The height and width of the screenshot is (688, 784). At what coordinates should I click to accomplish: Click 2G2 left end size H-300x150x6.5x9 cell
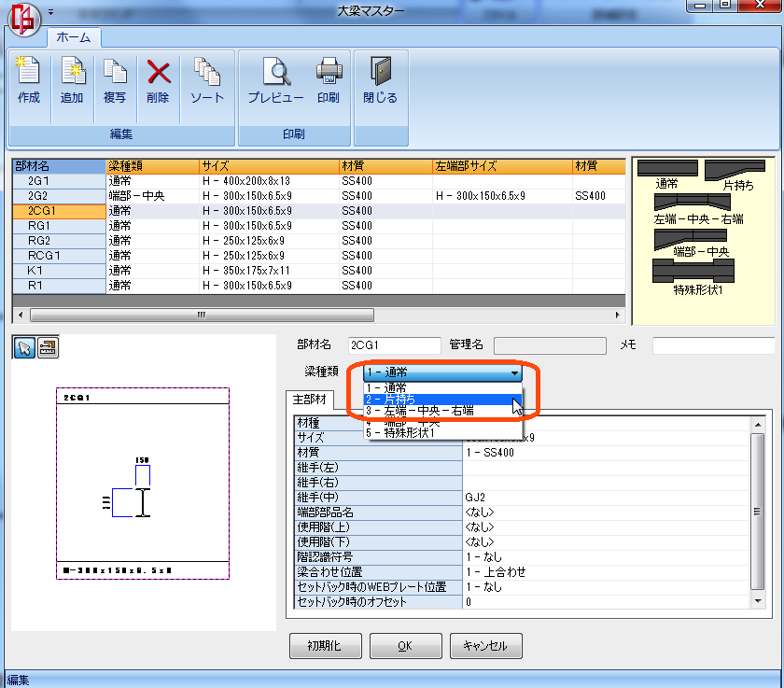click(x=502, y=196)
